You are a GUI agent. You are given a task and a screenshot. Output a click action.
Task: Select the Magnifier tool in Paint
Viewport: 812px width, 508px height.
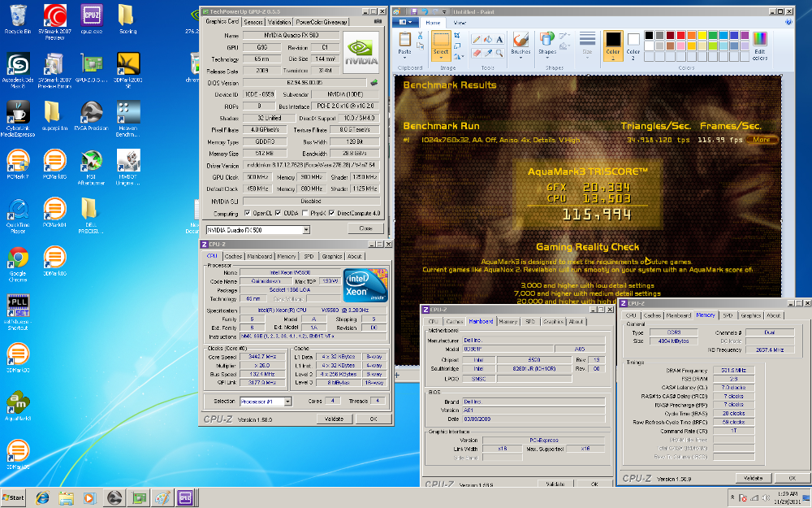(499, 53)
